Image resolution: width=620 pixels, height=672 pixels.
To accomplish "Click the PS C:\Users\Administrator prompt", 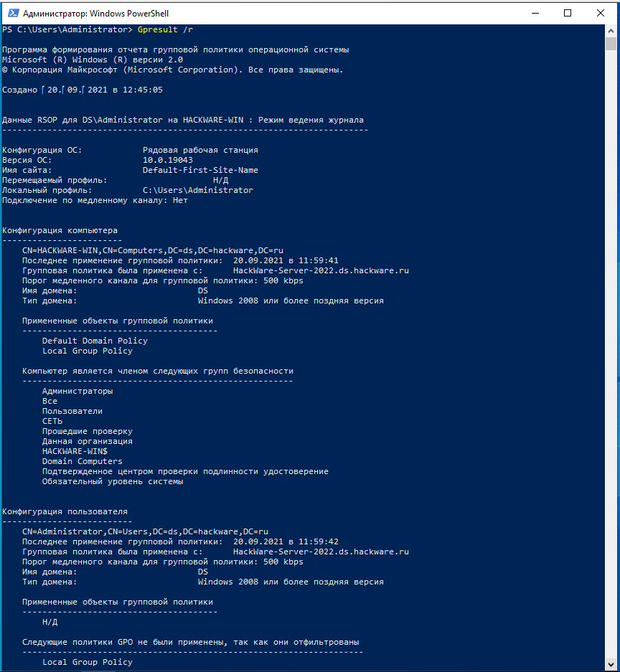I will [x=67, y=29].
